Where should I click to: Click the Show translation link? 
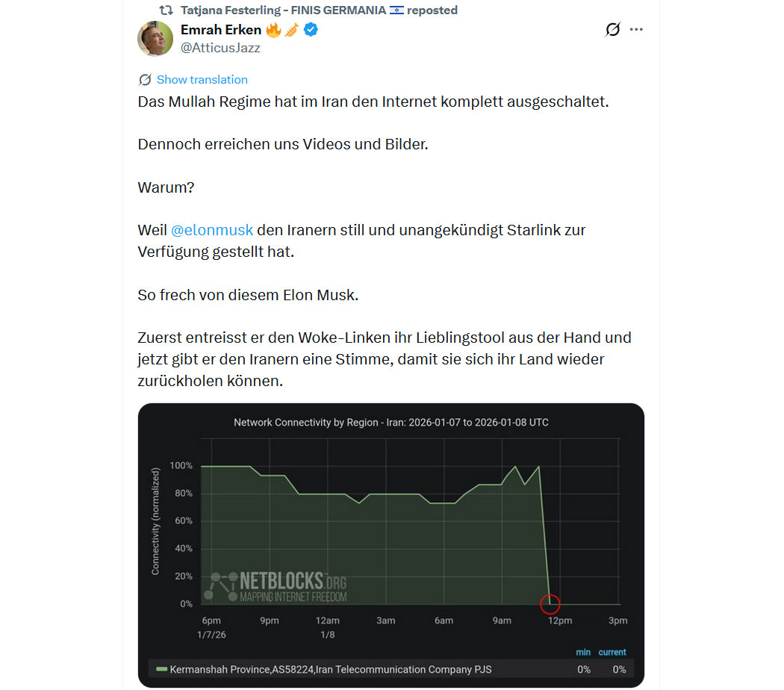click(x=202, y=80)
